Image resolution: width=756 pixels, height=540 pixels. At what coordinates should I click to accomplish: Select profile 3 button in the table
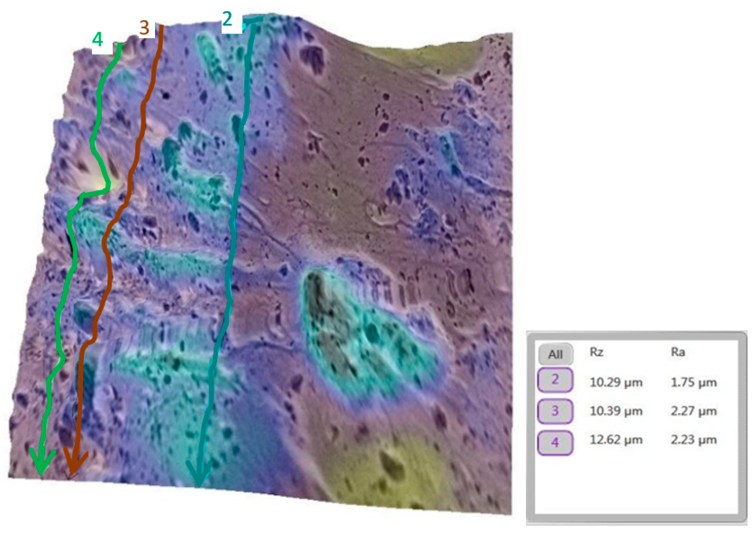click(555, 411)
